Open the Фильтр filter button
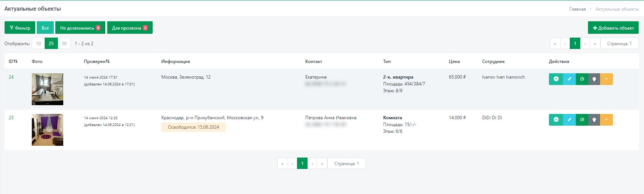 (x=20, y=28)
